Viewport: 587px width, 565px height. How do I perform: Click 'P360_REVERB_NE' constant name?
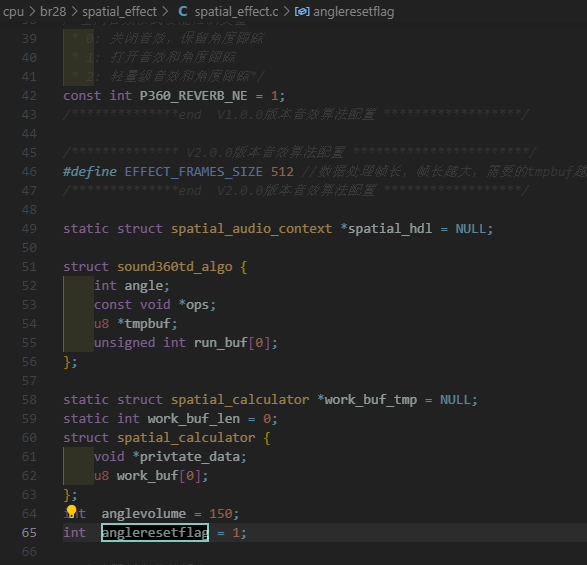(194, 96)
